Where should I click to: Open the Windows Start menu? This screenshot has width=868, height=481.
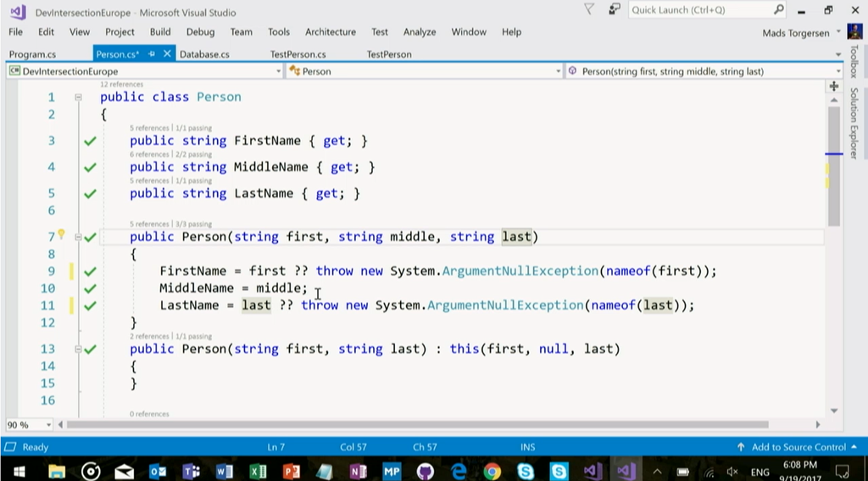(x=19, y=471)
